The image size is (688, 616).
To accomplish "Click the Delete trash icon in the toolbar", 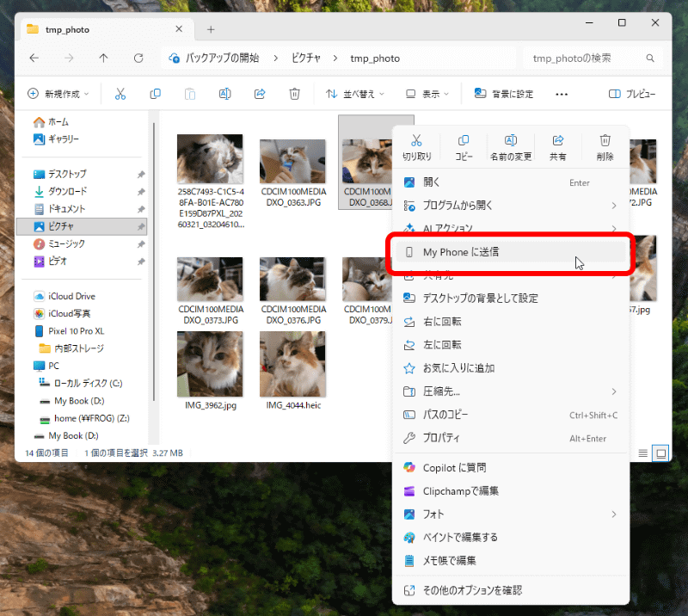I will coord(294,94).
